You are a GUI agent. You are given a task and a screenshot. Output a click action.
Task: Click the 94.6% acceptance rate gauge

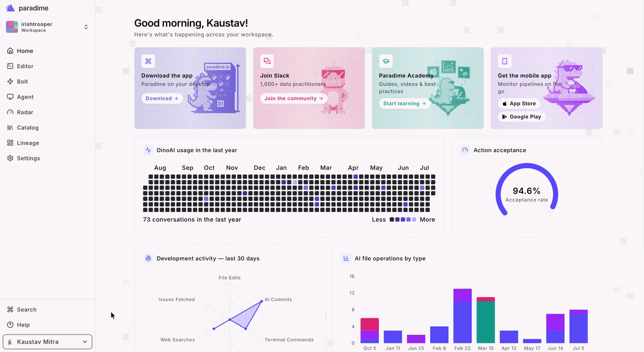coord(527,190)
